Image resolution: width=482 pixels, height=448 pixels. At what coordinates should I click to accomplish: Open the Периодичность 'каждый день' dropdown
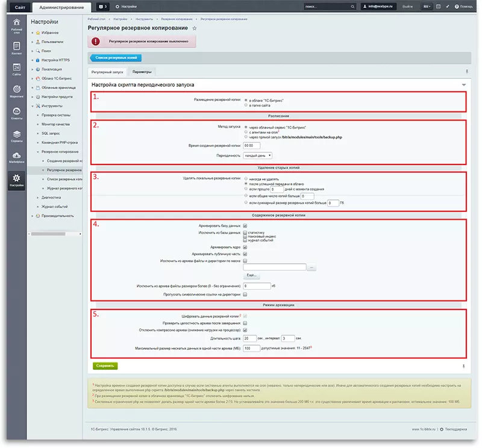(258, 155)
